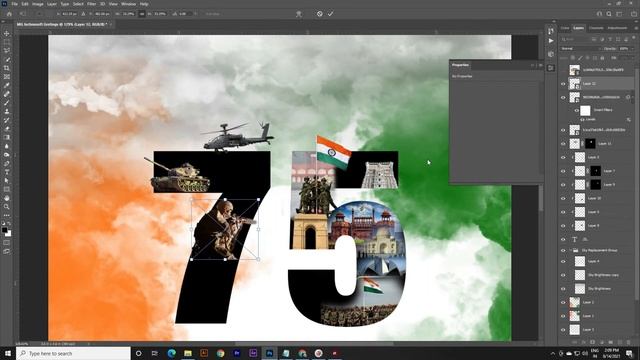Select the Horizontal Type tool
The width and height of the screenshot is (640, 360).
point(7,172)
